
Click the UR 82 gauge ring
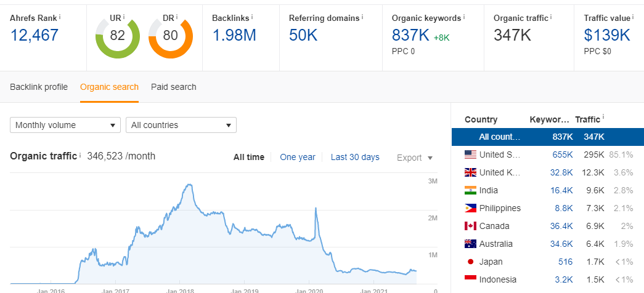(118, 36)
